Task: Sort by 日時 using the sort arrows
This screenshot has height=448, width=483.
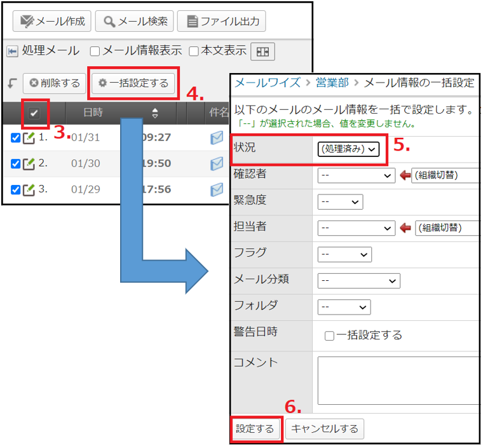Action: point(155,113)
